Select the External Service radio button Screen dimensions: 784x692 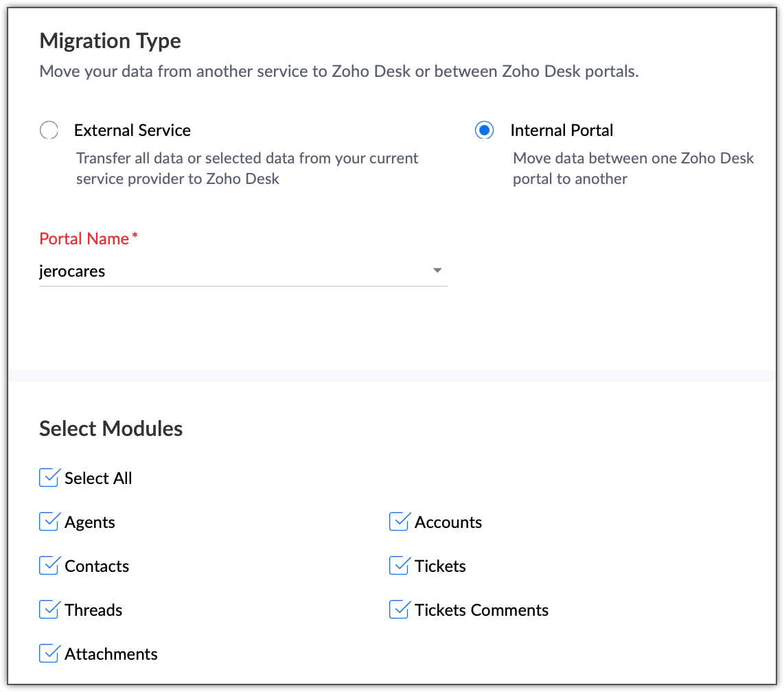coord(49,130)
